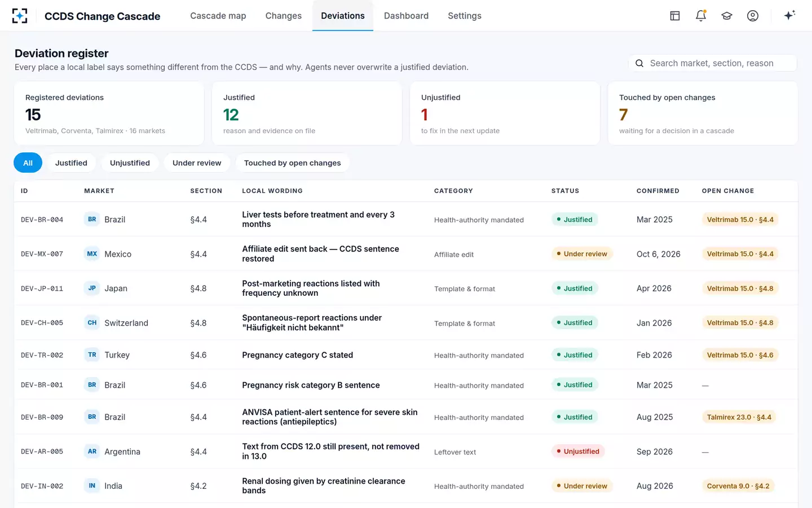
Task: Click the BR badge in DEV-BR-001 row
Action: coord(92,384)
